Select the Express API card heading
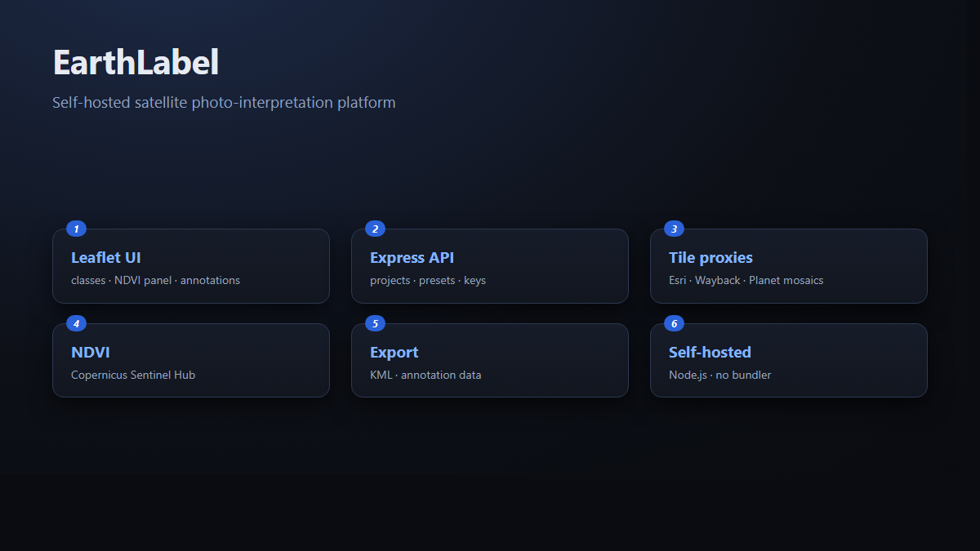The width and height of the screenshot is (980, 551). (412, 258)
